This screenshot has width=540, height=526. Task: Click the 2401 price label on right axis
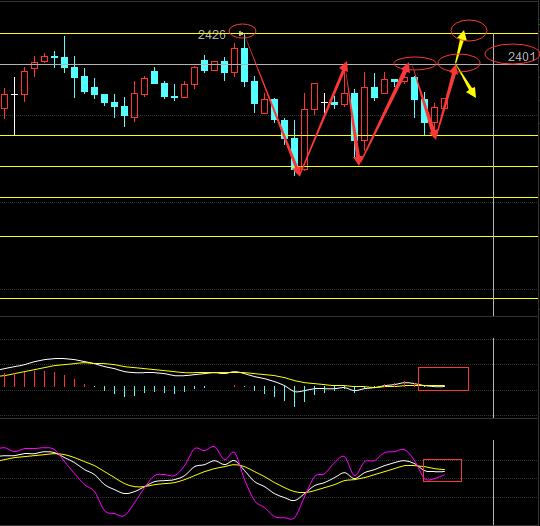click(x=521, y=56)
